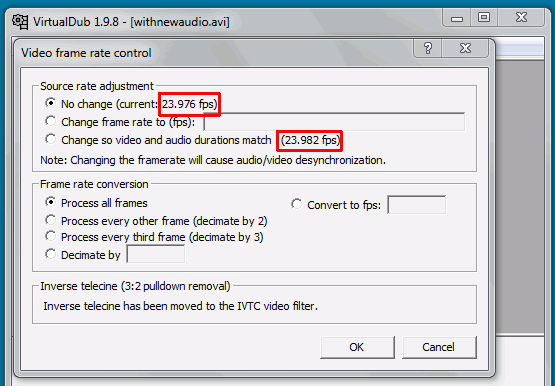Select the Convert to fps radio button
This screenshot has height=386, width=555.
pyautogui.click(x=297, y=204)
